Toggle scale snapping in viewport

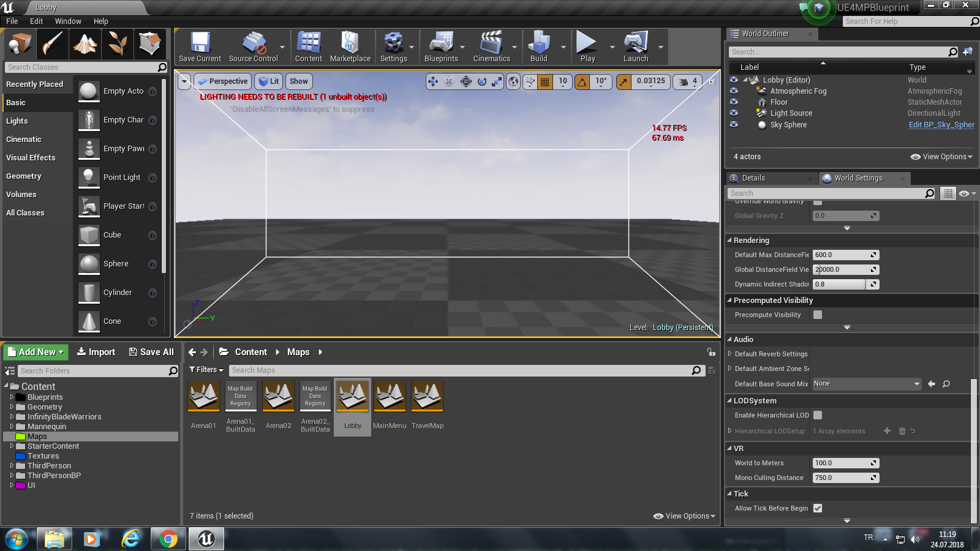tap(624, 81)
